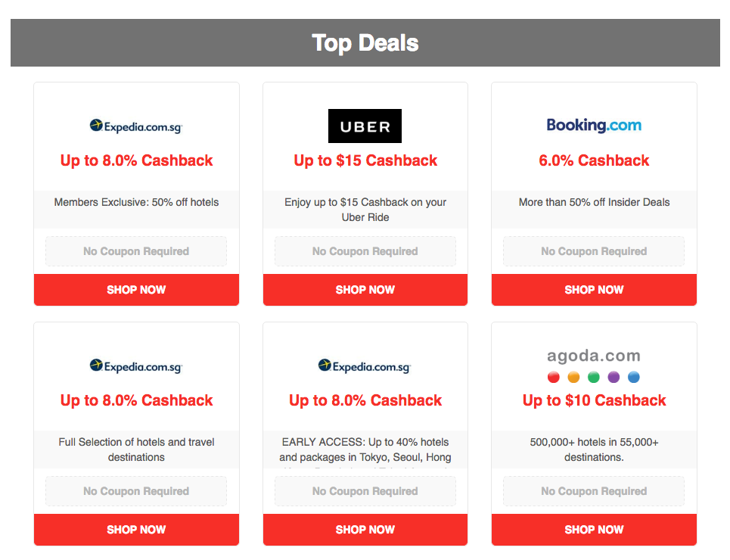Click "Enjoy up to $15 Cashback" Uber description
Image resolution: width=730 pixels, height=560 pixels.
(365, 210)
